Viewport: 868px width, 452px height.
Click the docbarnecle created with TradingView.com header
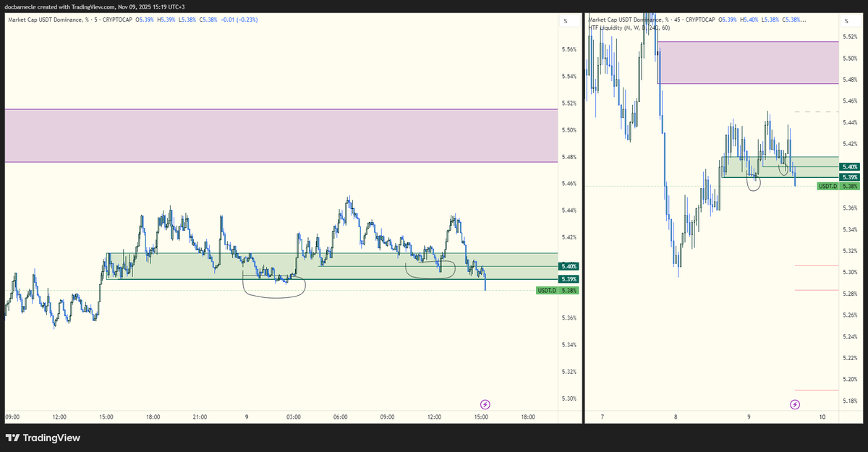[x=95, y=7]
